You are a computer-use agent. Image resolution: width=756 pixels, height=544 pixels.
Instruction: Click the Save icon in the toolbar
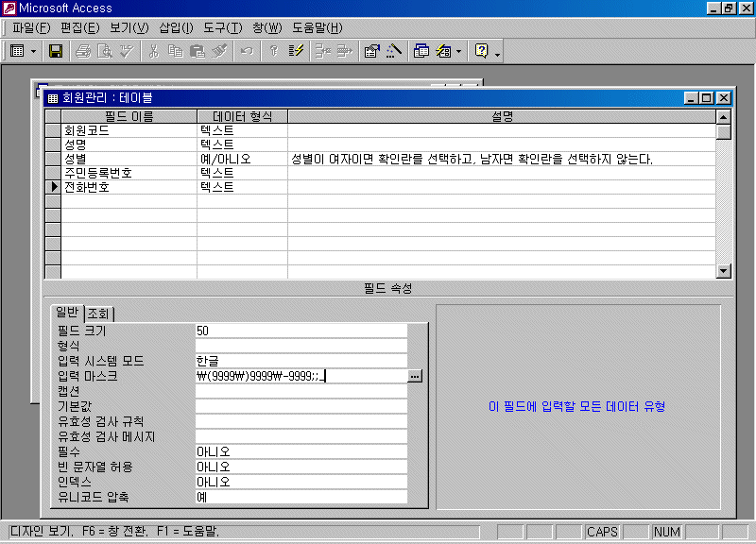56,51
